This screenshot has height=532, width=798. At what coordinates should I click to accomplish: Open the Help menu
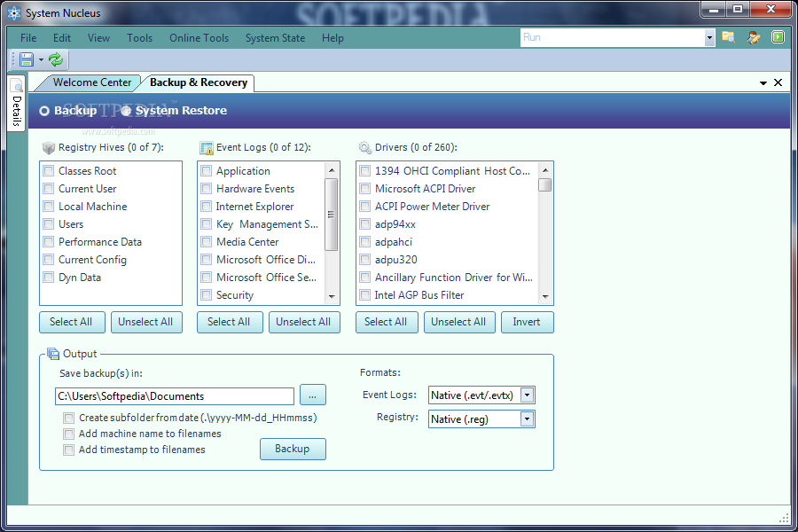pyautogui.click(x=332, y=37)
